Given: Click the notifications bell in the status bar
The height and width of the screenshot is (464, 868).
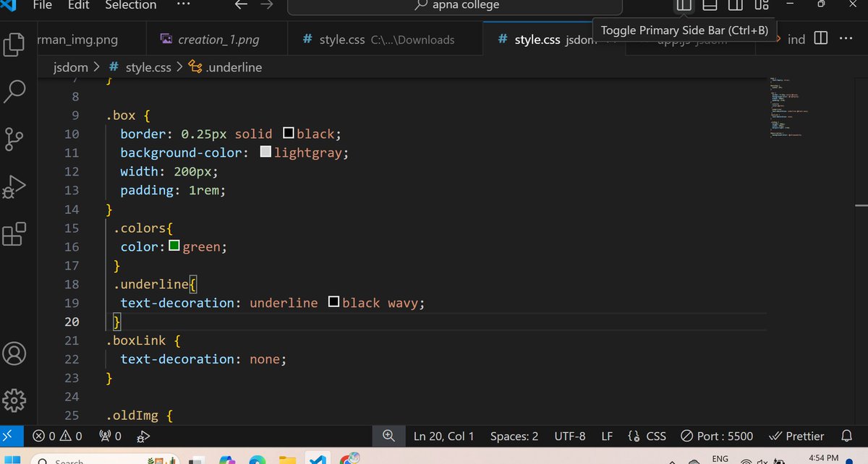Looking at the screenshot, I should pyautogui.click(x=846, y=436).
